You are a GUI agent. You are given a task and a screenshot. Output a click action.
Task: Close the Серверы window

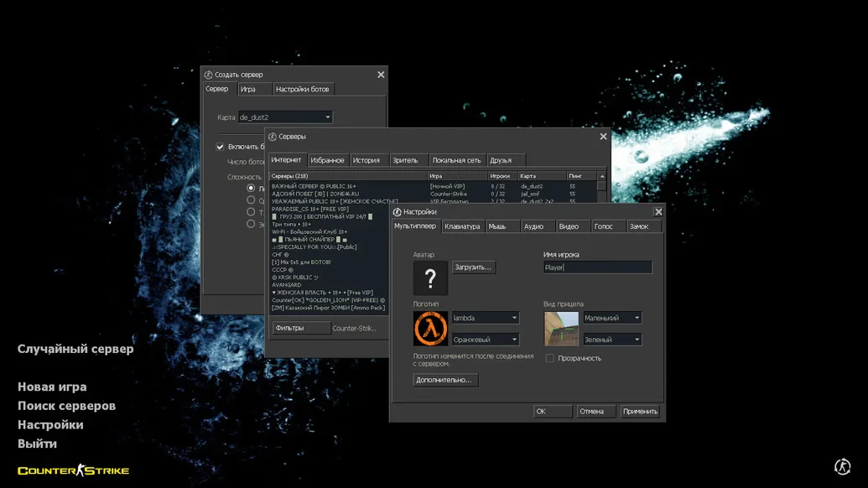click(603, 137)
